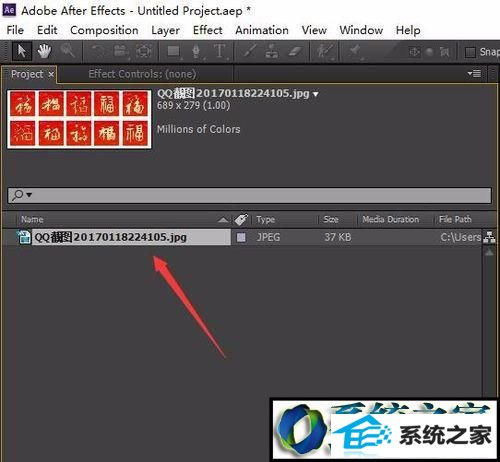Open the Layer menu

[x=165, y=31]
